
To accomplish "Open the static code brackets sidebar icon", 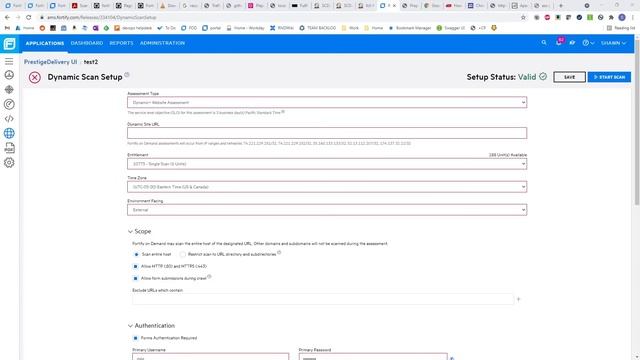I will coord(9,118).
